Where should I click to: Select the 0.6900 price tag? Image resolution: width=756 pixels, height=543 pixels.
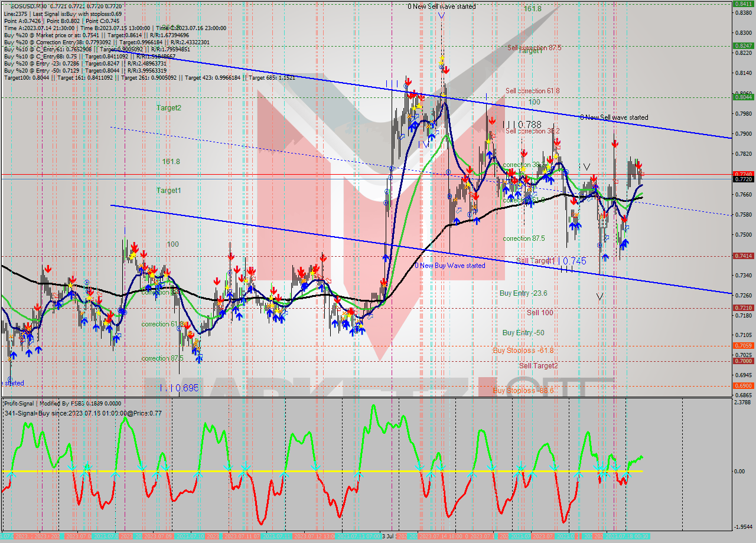(742, 385)
